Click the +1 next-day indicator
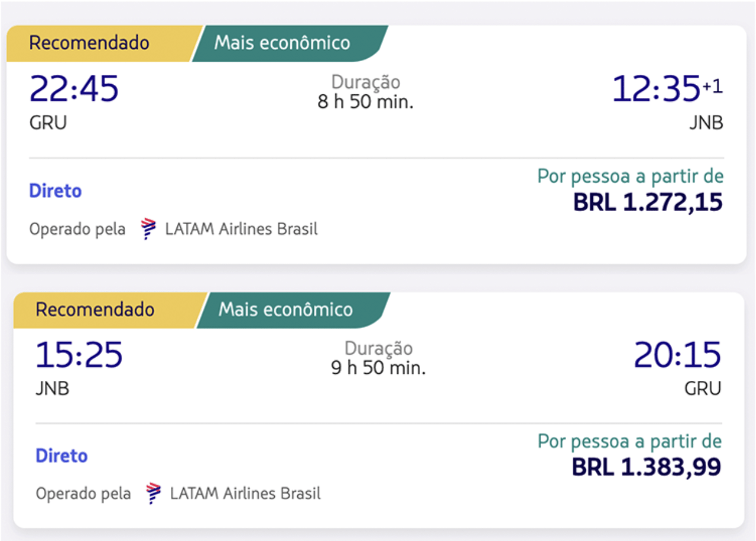Screen dimensions: 756x541 click(x=713, y=87)
